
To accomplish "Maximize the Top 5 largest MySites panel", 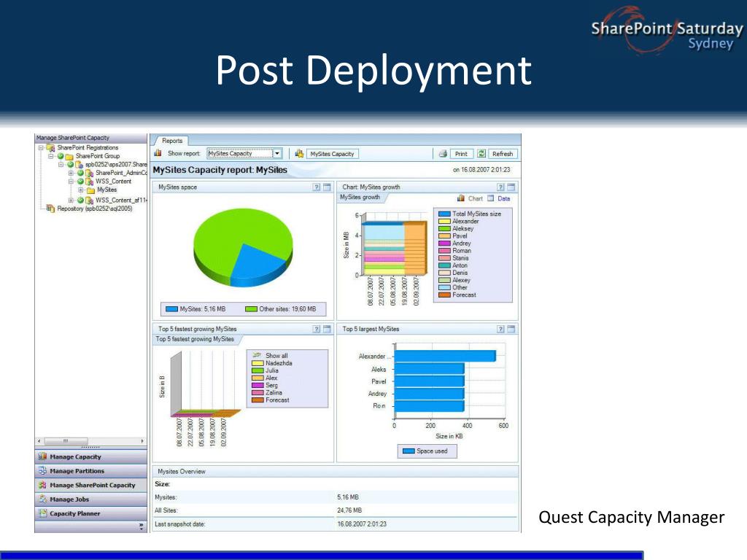I will pyautogui.click(x=511, y=329).
